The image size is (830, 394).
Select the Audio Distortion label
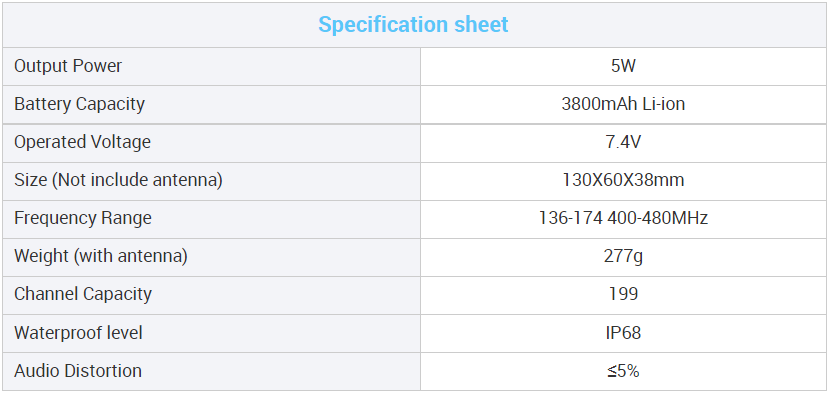(x=78, y=371)
